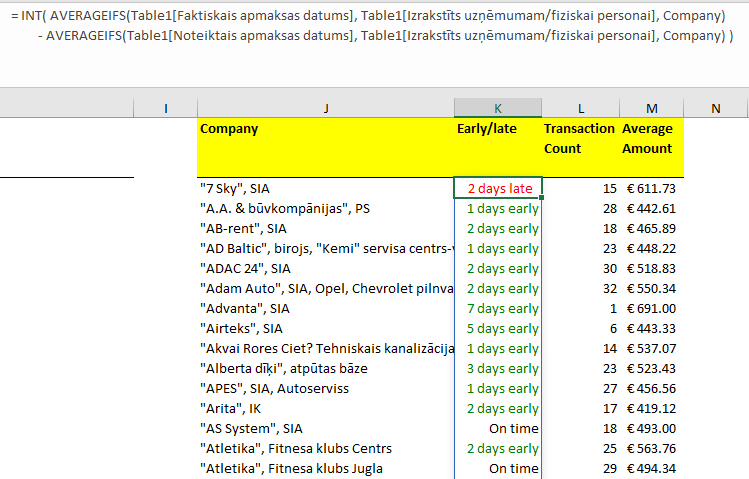Select the 3 days early cell
The width and height of the screenshot is (749, 479).
click(x=498, y=369)
